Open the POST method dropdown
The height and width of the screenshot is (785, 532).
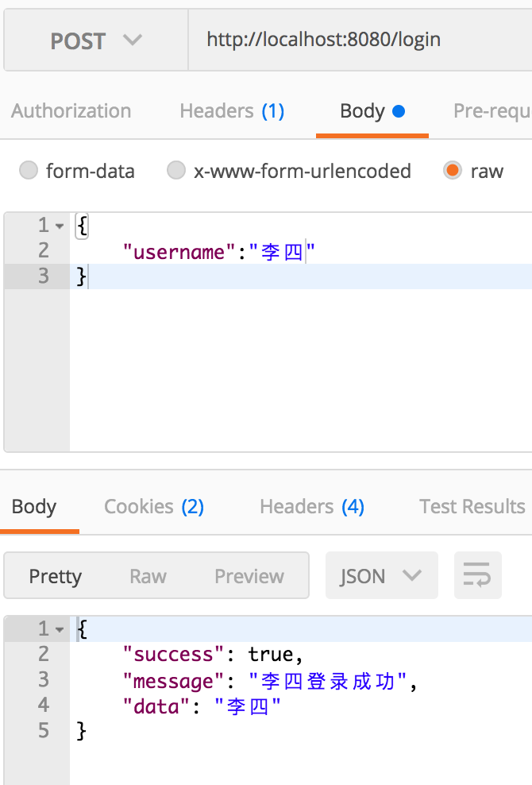(x=95, y=41)
